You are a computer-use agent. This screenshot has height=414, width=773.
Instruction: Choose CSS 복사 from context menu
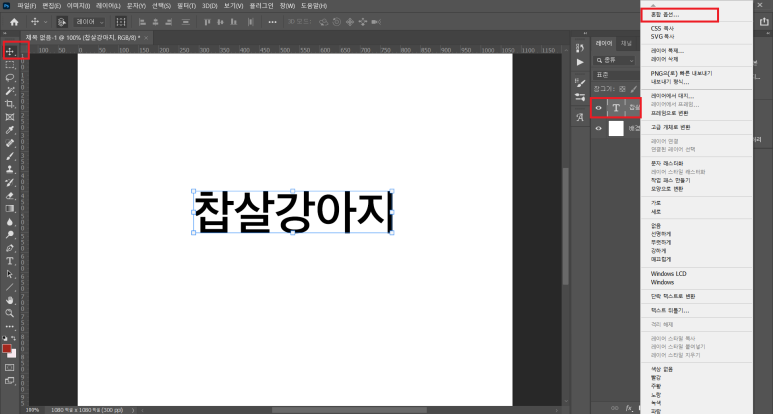[x=662, y=29]
